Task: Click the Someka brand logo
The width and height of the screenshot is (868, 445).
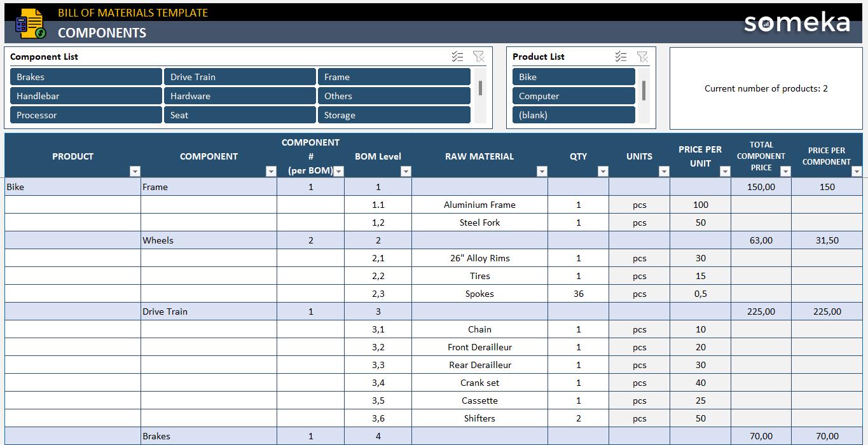Action: click(797, 22)
